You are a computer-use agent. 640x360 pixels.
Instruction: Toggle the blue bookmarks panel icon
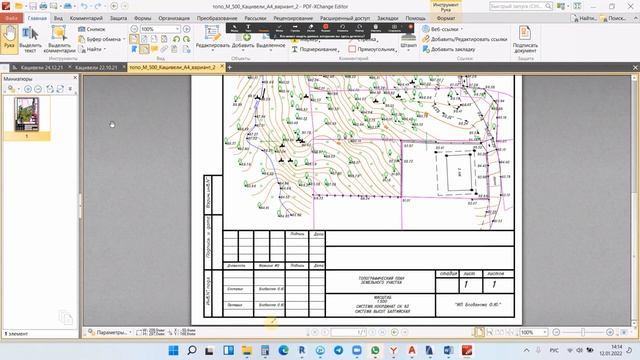click(134, 49)
